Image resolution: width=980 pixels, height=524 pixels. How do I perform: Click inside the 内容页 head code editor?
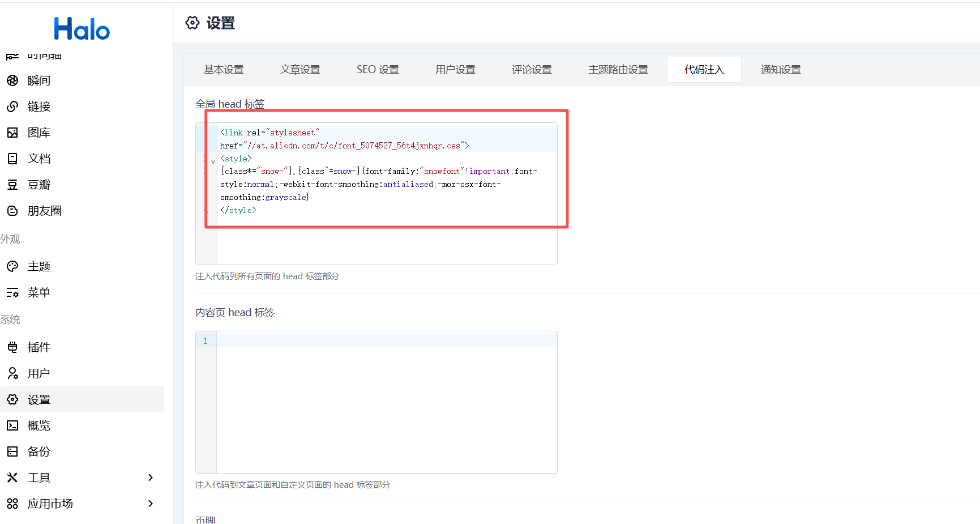386,402
